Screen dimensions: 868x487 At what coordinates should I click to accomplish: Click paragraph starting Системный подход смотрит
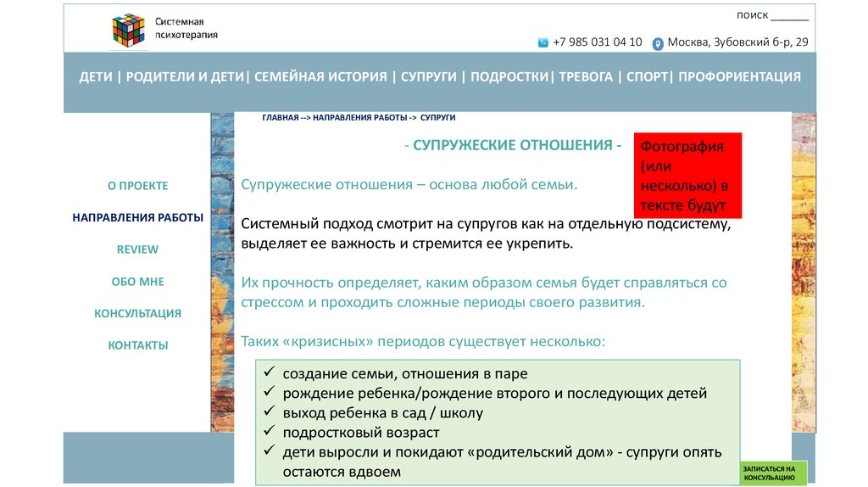(x=486, y=234)
